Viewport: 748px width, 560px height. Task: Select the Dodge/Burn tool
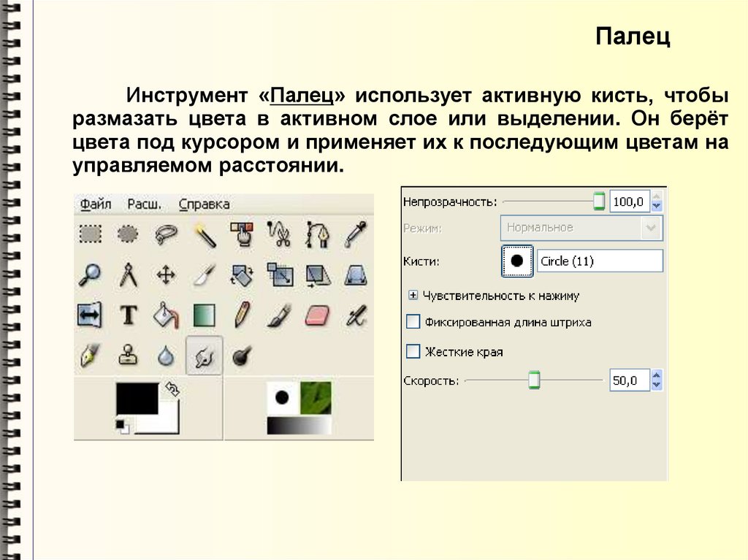[x=242, y=356]
